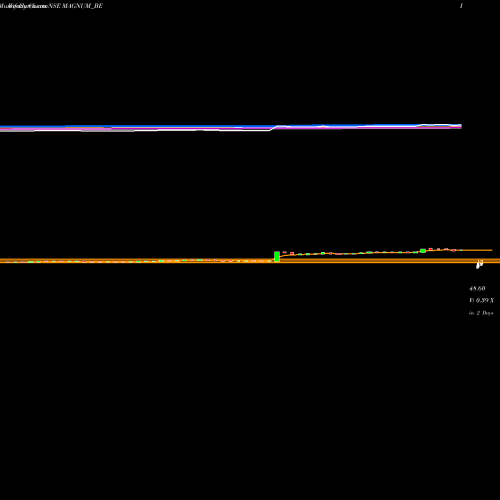Click the large green candlestick
Viewport: 500px width, 500px height.
(x=277, y=256)
